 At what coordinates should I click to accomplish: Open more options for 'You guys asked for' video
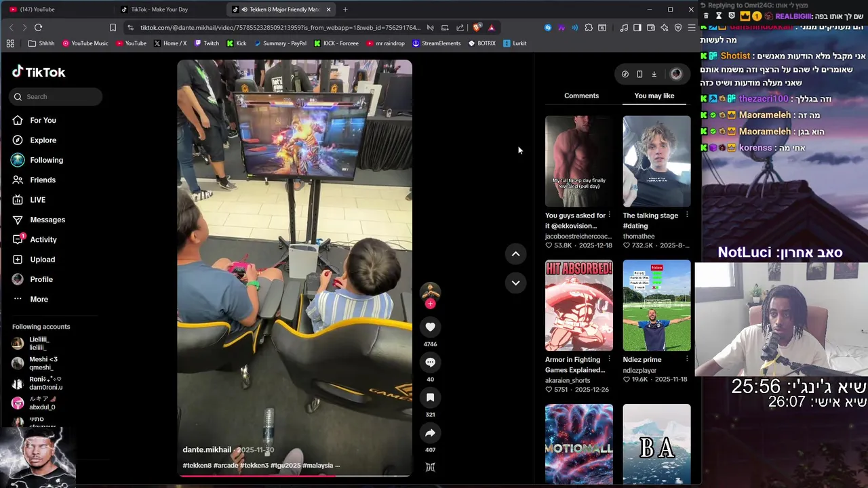(x=609, y=216)
